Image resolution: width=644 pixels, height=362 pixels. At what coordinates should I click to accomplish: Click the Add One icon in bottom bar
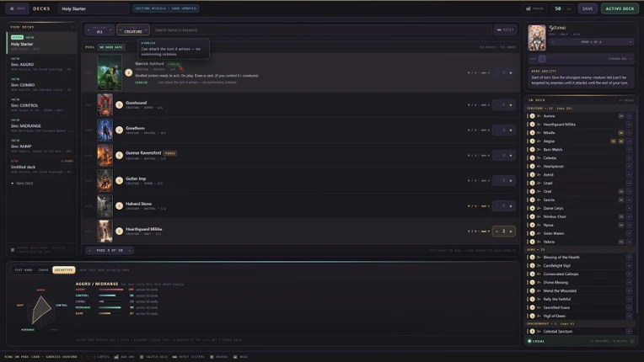116,357
